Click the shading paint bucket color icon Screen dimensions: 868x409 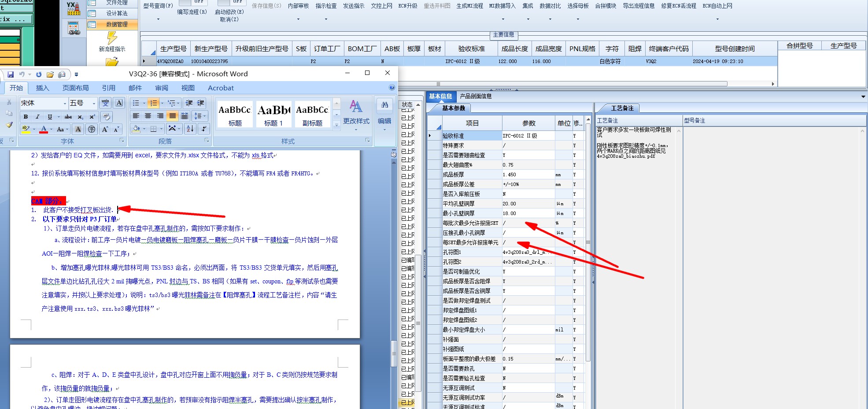click(x=137, y=129)
